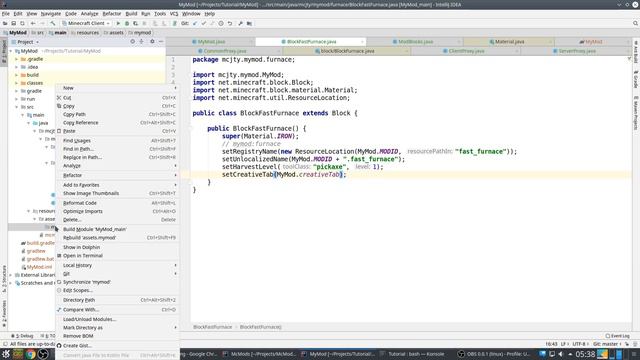
Task: Open the Mark Directory as submenu
Action: pyautogui.click(x=118, y=328)
